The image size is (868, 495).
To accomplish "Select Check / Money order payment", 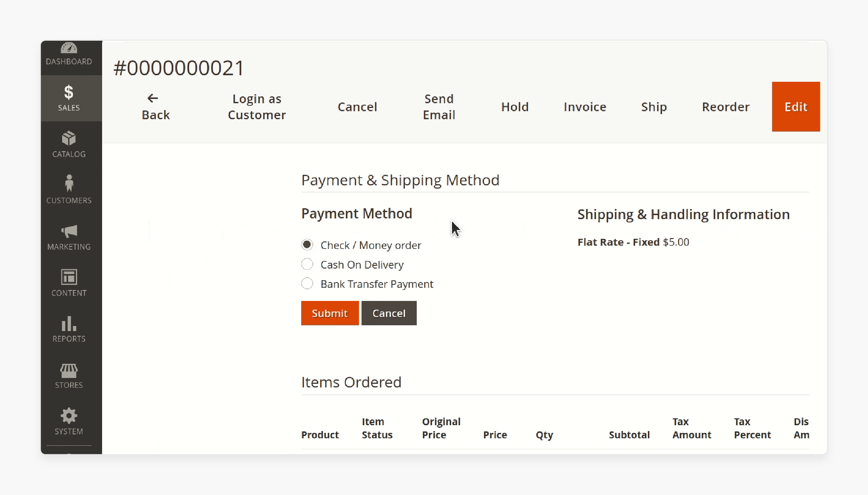I will (x=307, y=245).
